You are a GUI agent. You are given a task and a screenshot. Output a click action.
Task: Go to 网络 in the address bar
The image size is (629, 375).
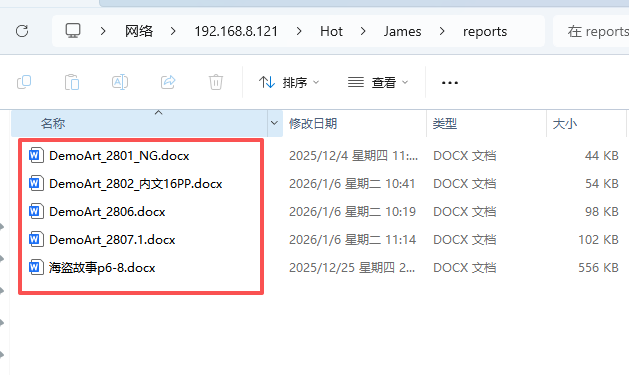point(139,31)
